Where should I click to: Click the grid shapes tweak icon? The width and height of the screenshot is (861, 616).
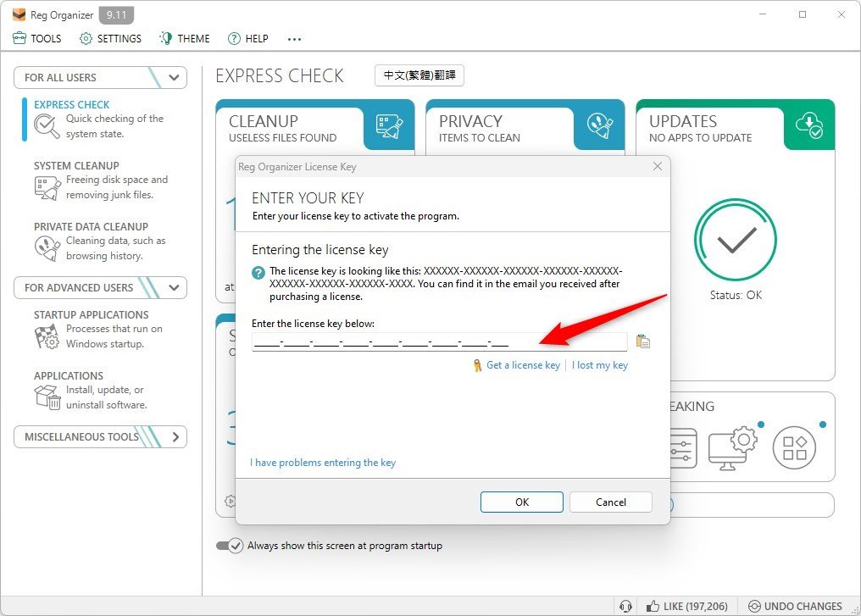point(794,448)
